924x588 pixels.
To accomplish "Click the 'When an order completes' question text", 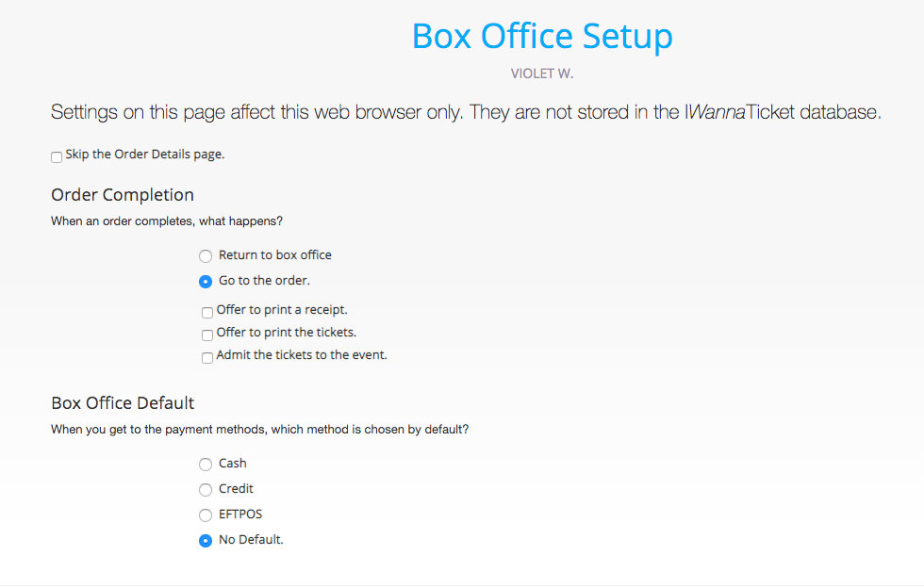I will click(x=167, y=221).
